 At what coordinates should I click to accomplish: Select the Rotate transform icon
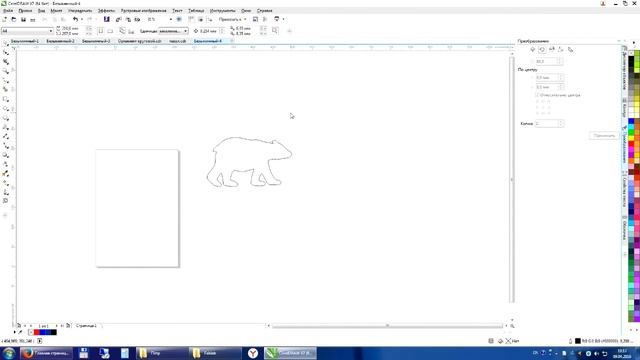pos(542,49)
